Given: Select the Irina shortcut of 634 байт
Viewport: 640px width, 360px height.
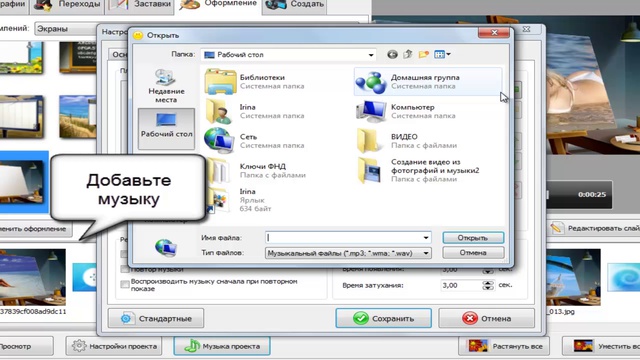Looking at the screenshot, I should pos(239,200).
